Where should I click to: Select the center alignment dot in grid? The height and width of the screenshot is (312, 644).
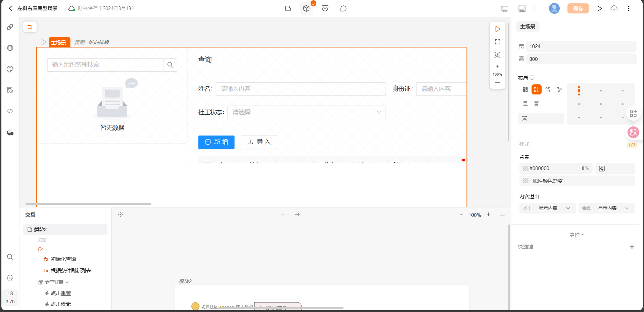coord(601,104)
